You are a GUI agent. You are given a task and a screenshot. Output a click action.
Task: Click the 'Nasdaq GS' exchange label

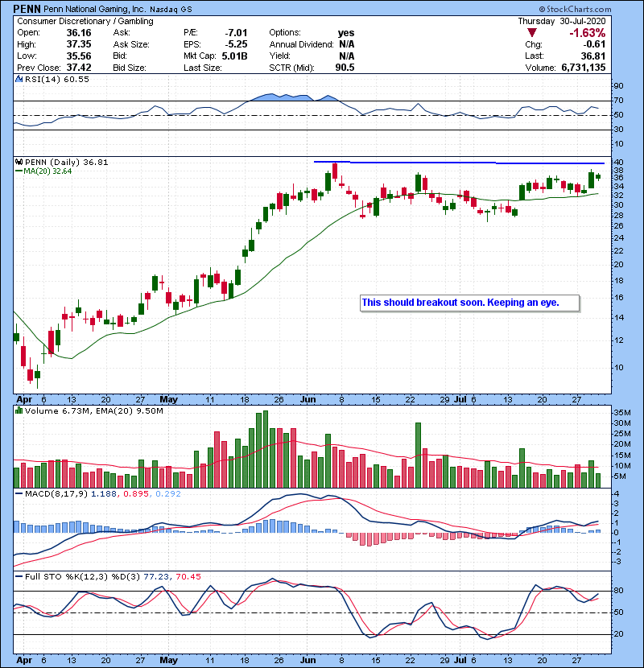[x=171, y=10]
